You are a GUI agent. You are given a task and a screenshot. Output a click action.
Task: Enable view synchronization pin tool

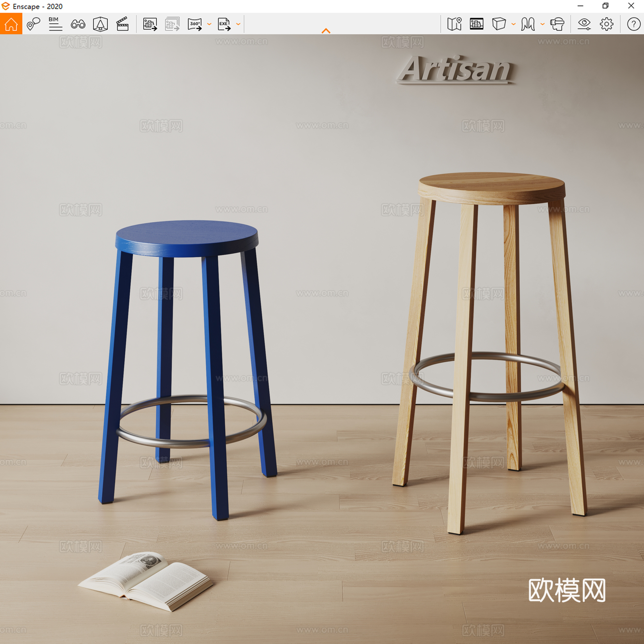(33, 24)
